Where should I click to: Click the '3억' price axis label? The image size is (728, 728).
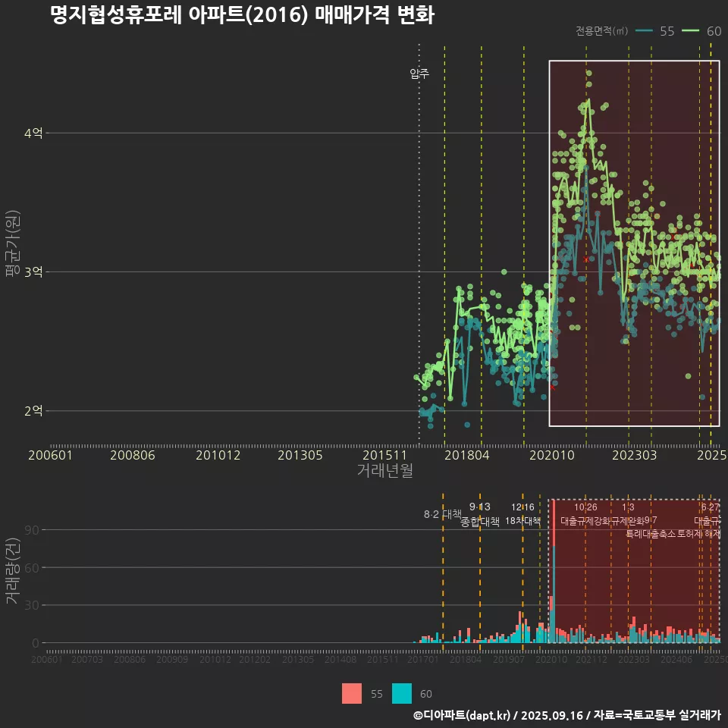coord(33,271)
